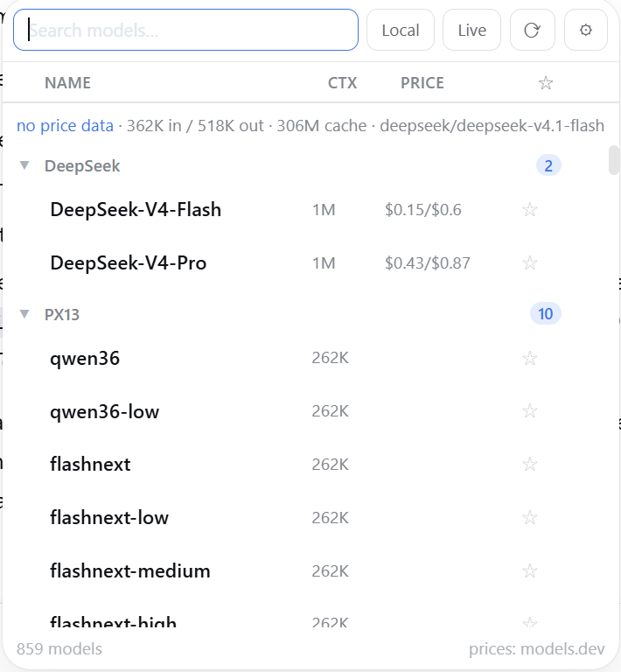Image resolution: width=621 pixels, height=672 pixels.
Task: Star the flashnext-medium model
Action: (x=530, y=570)
